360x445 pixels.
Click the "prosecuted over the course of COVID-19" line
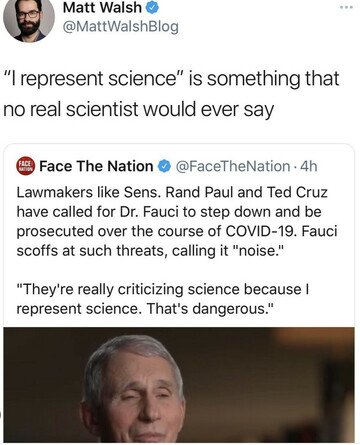click(x=177, y=231)
